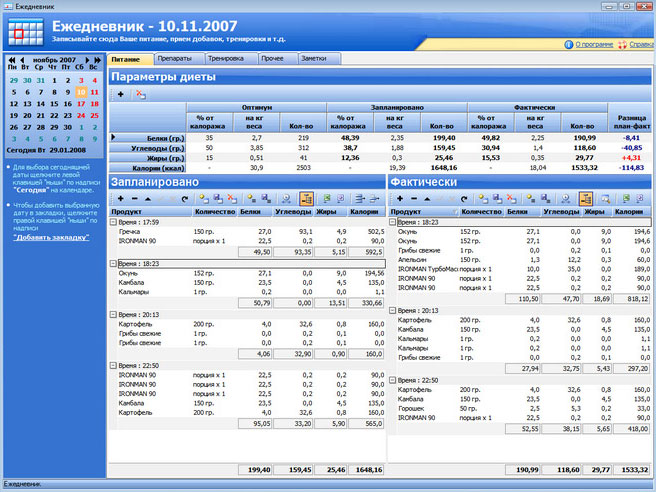Collapse the Время : 17:59 group in Запланировано
Image resolution: width=656 pixels, height=492 pixels.
[114, 222]
